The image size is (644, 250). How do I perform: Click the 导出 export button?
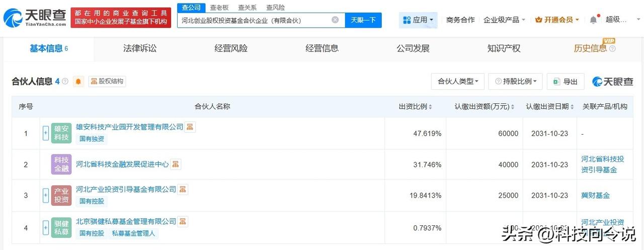[566, 81]
